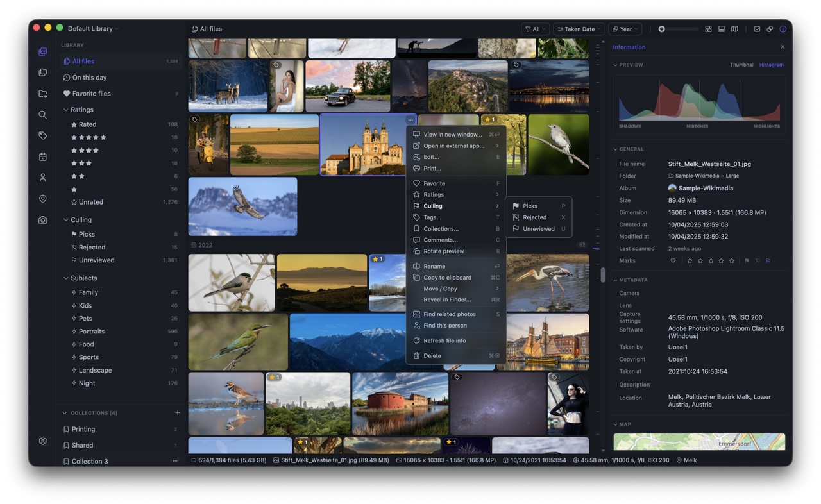The height and width of the screenshot is (504, 821).
Task: Toggle favorite heart in Marks row
Action: pyautogui.click(x=673, y=261)
